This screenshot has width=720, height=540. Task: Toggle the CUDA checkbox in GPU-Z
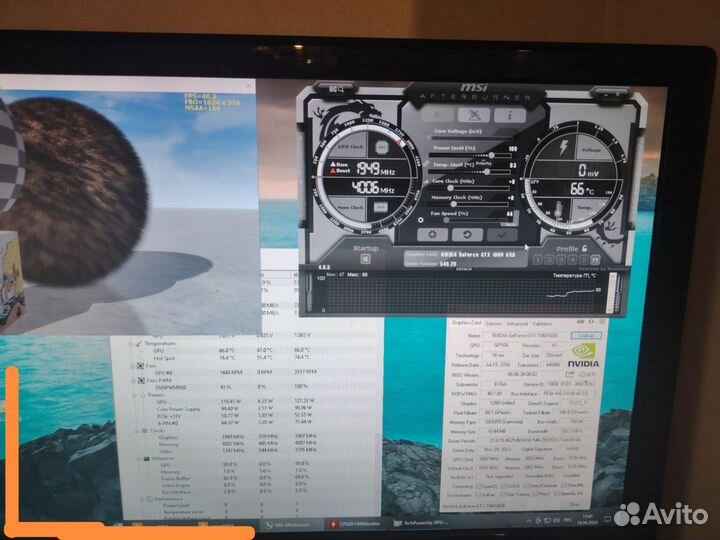point(504,485)
